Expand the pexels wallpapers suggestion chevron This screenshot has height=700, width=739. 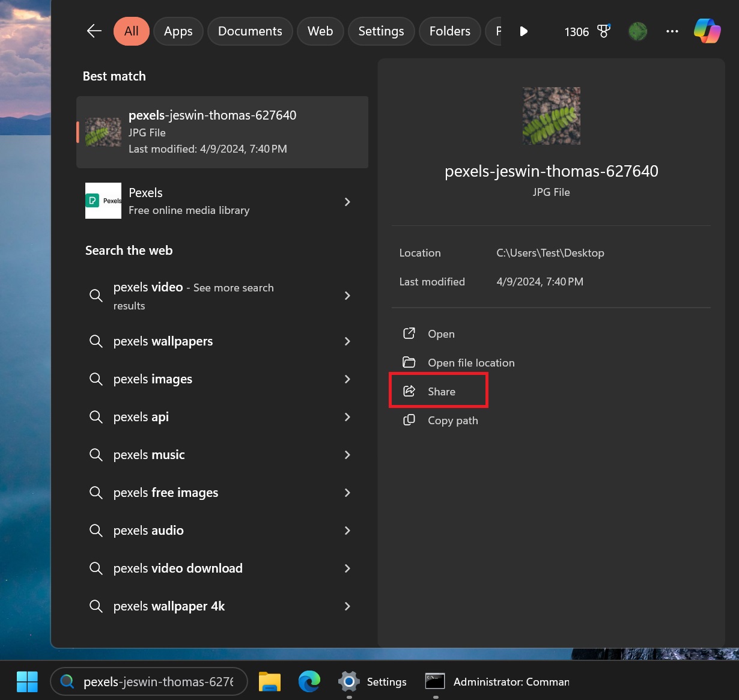click(347, 341)
